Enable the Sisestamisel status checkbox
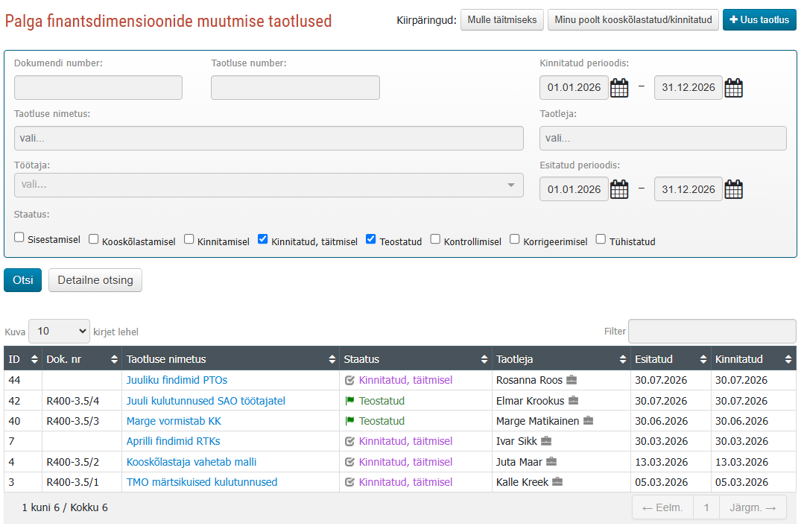804x532 pixels. coord(19,237)
